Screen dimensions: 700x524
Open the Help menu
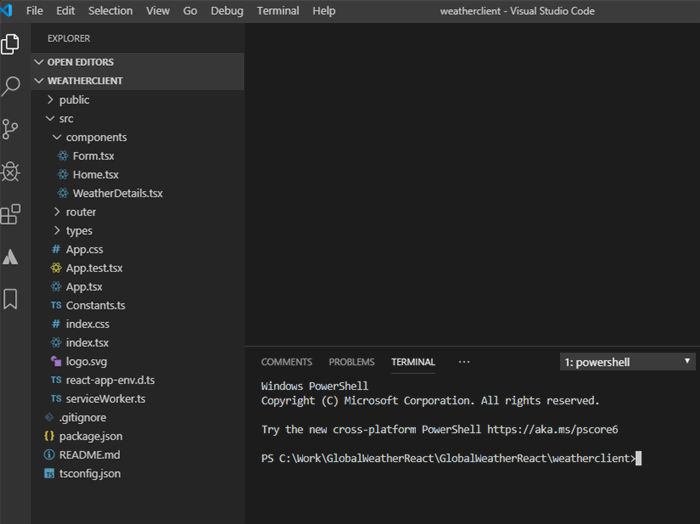coord(324,11)
